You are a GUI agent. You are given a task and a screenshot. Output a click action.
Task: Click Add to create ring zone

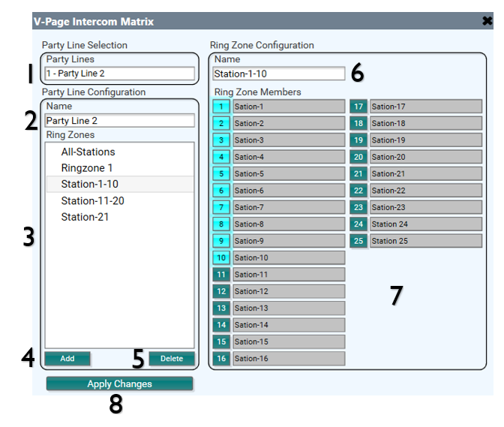pos(67,359)
